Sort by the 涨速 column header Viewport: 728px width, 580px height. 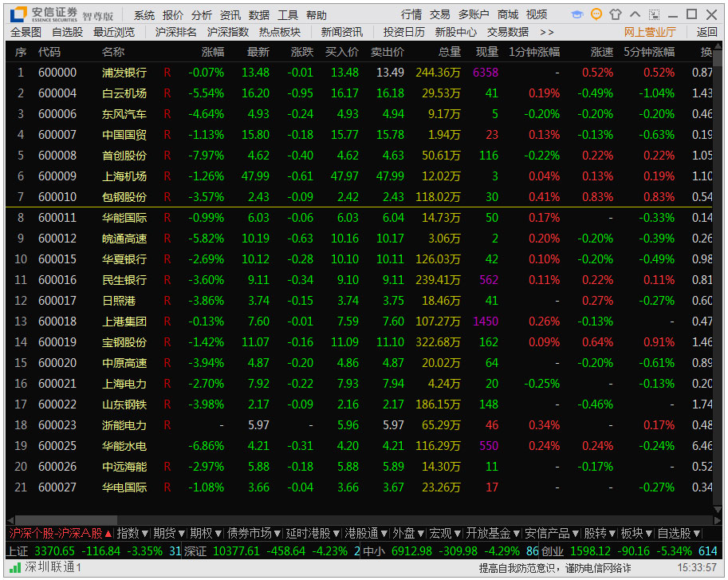click(602, 52)
